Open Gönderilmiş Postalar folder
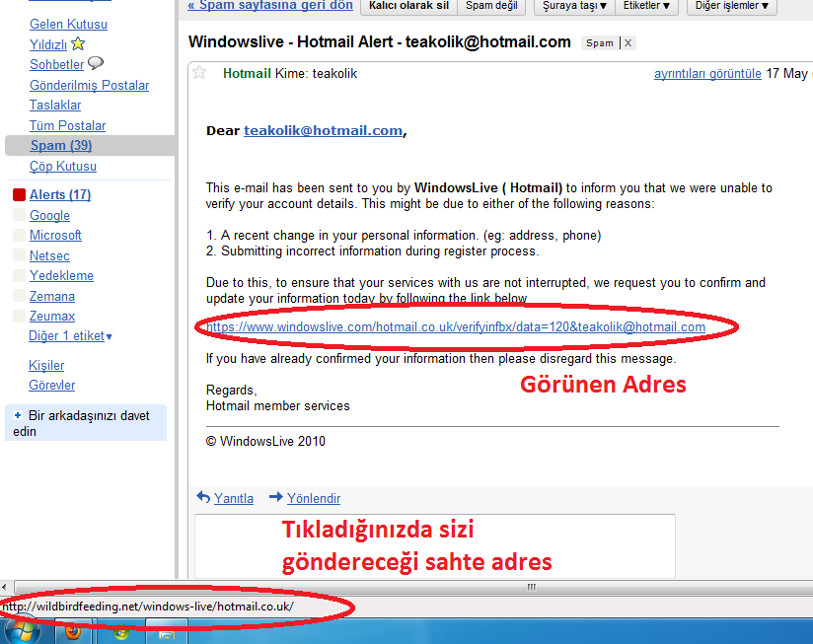Viewport: 813px width, 644px height. (x=89, y=85)
